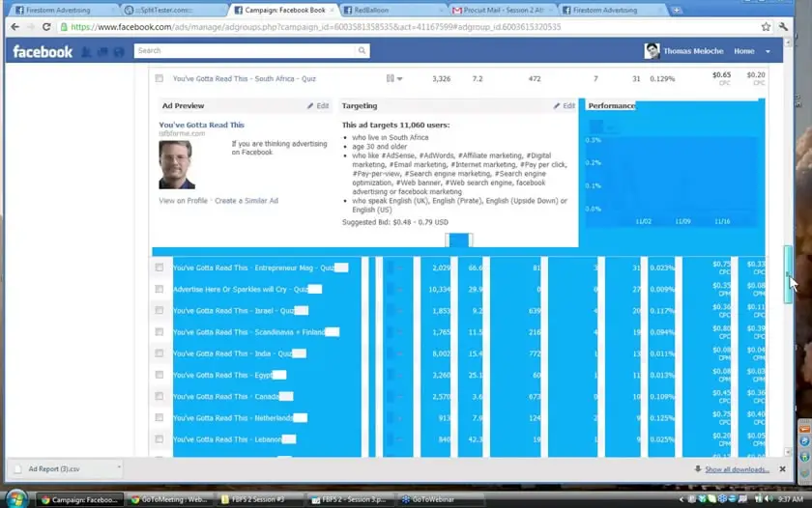Close the downloads bar with the X

point(782,468)
